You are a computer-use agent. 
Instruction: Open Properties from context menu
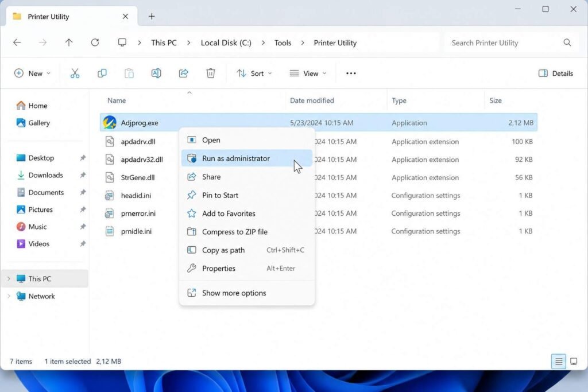tap(247, 269)
